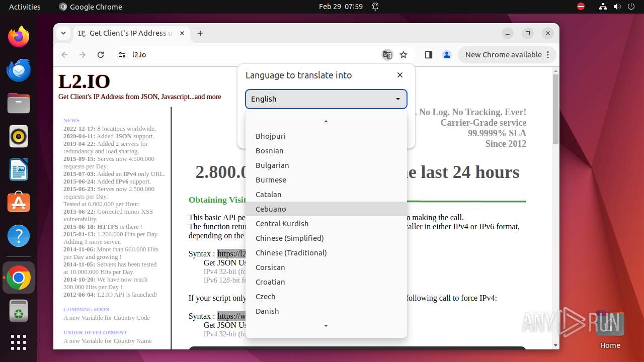Open the volume icon in top bar
644x362 pixels.
point(617,7)
